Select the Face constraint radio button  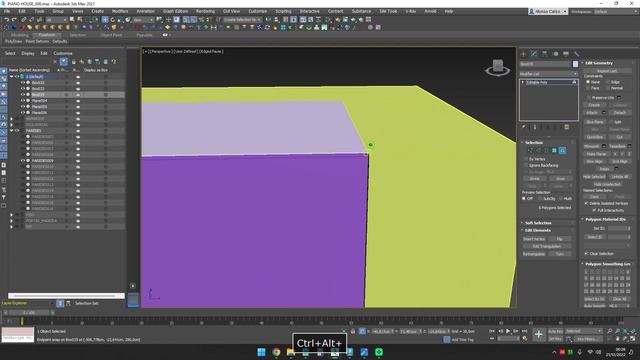588,88
